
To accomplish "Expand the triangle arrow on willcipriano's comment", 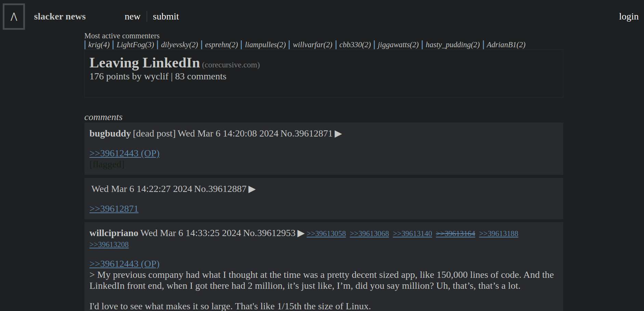I will pyautogui.click(x=301, y=233).
